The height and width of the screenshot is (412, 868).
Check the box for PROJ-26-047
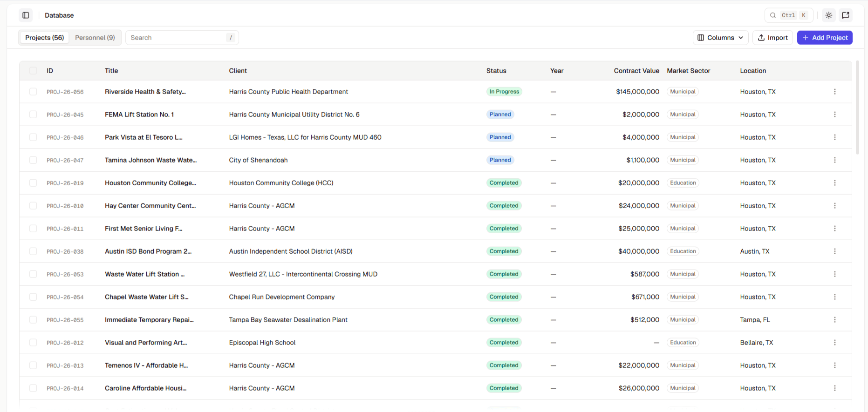(x=33, y=160)
